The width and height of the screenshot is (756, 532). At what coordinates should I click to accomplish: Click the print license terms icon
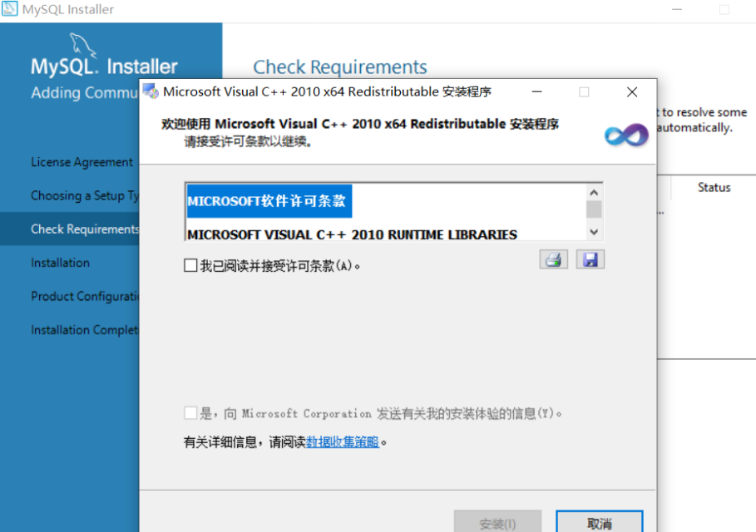pyautogui.click(x=553, y=259)
